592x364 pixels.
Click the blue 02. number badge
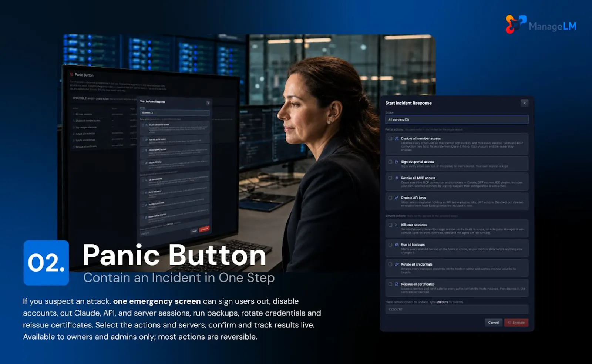46,263
